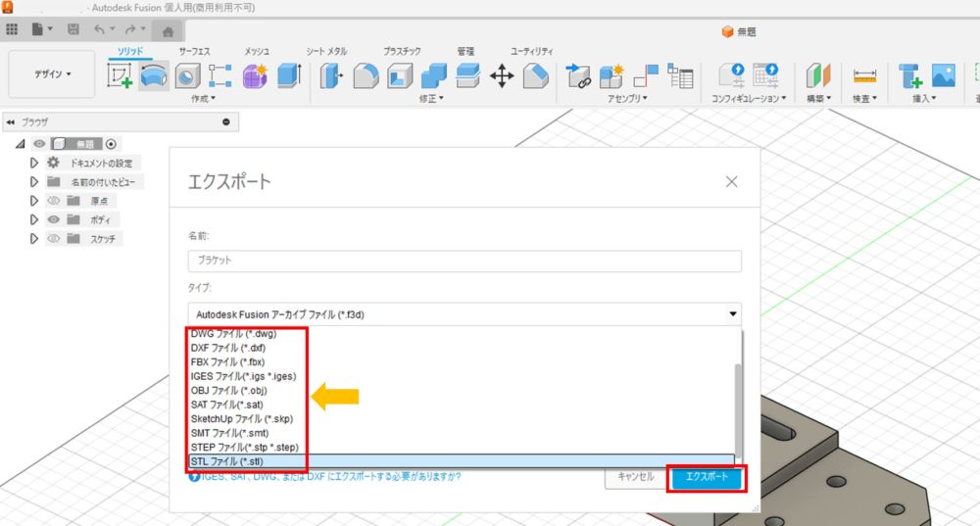Select the Fillet tool icon
Screen dimensions: 980x526
click(366, 76)
